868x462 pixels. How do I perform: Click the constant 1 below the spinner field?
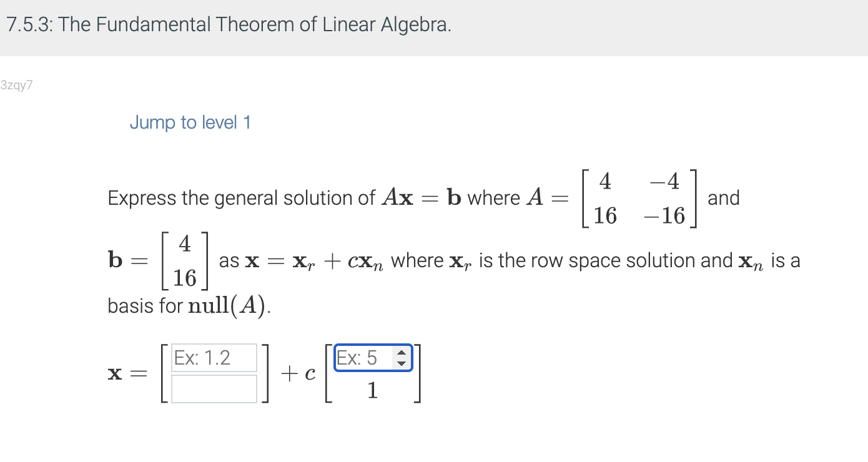pos(372,390)
